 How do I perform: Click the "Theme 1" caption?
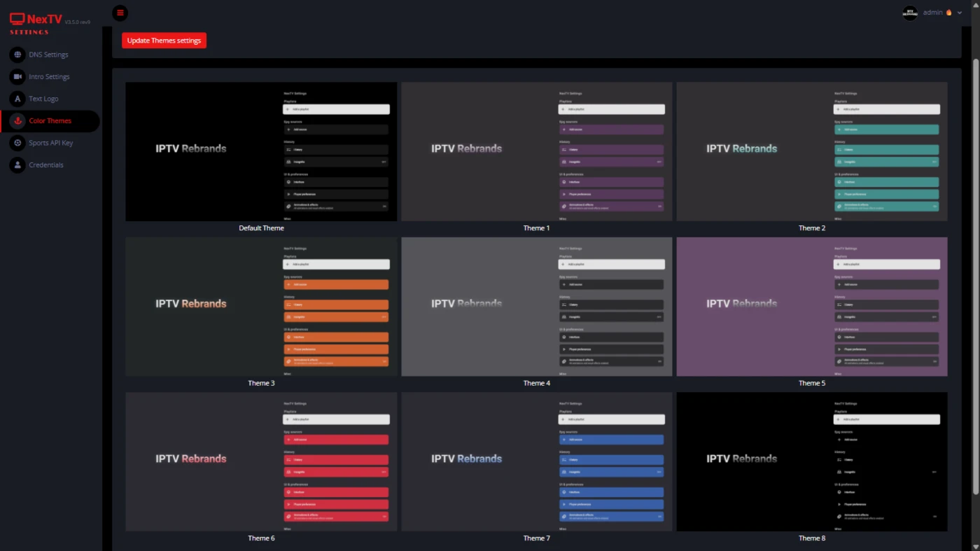(537, 228)
